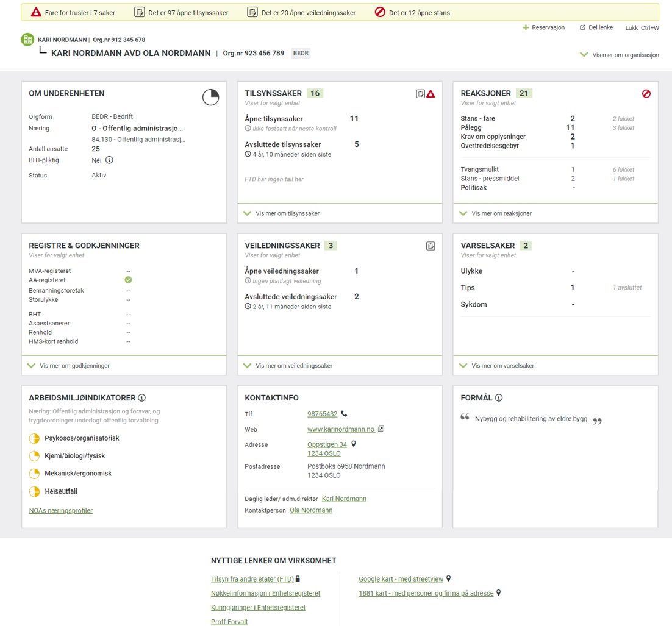The height and width of the screenshot is (626, 672).
Task: Open Google kart med streetview link
Action: 401,579
